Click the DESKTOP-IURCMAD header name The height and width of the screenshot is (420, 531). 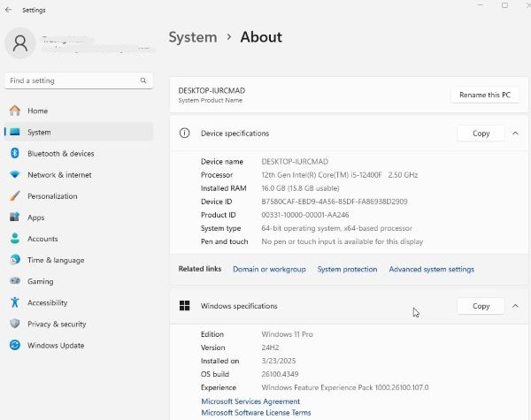[212, 91]
